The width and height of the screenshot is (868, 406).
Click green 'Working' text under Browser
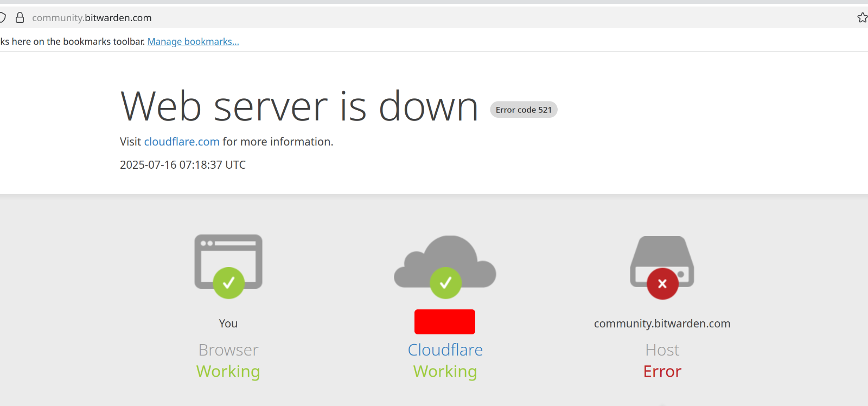click(x=228, y=372)
